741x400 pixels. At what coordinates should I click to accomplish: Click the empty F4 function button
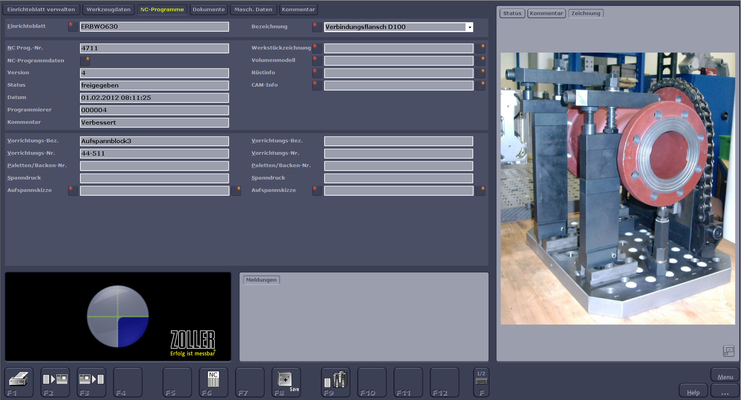[128, 382]
